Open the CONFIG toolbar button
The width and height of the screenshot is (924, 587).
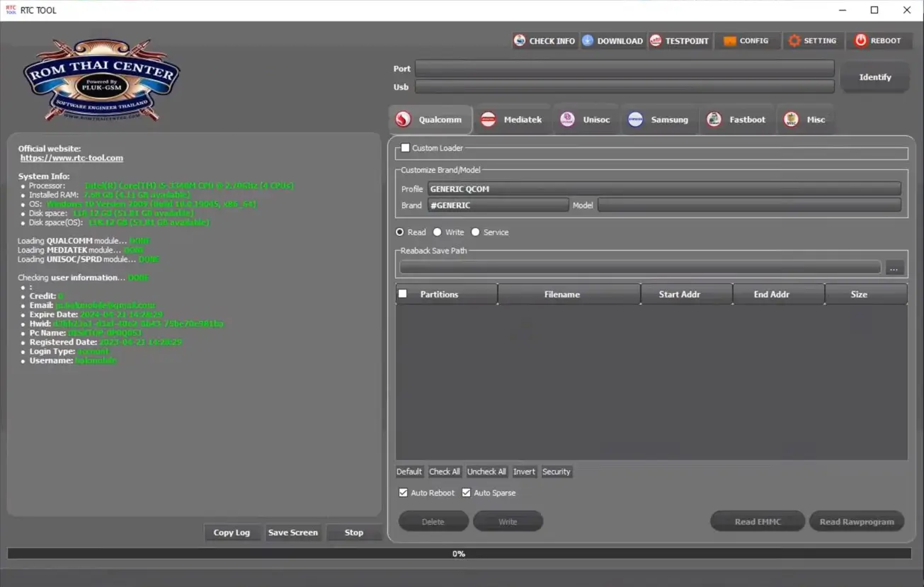coord(747,41)
